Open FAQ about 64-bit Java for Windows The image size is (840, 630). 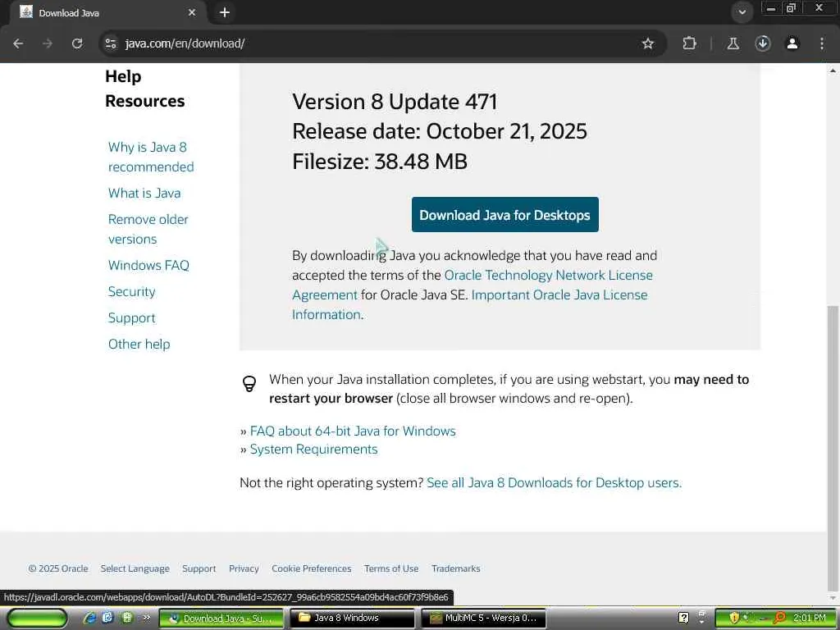[x=353, y=431]
